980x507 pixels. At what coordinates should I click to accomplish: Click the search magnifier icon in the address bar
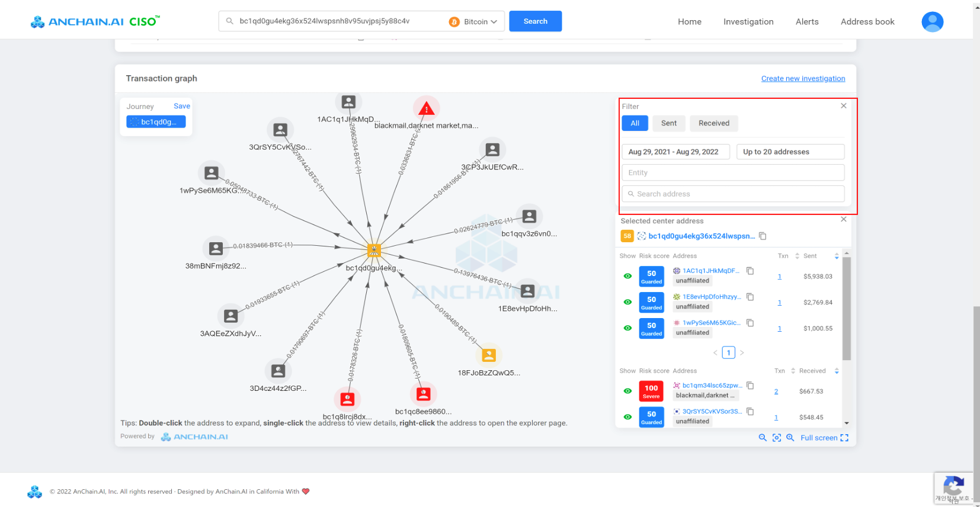(x=230, y=21)
